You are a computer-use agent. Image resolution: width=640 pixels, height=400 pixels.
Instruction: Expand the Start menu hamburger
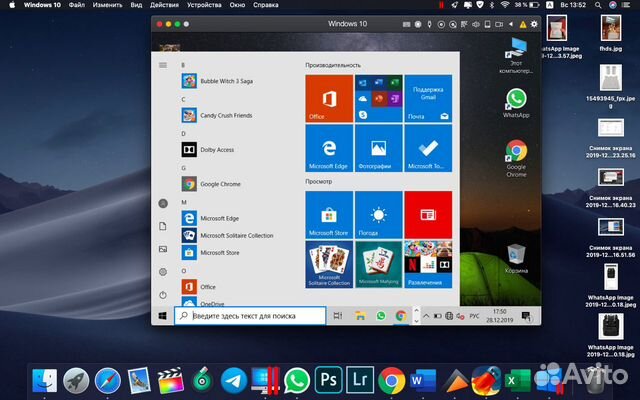pyautogui.click(x=163, y=65)
